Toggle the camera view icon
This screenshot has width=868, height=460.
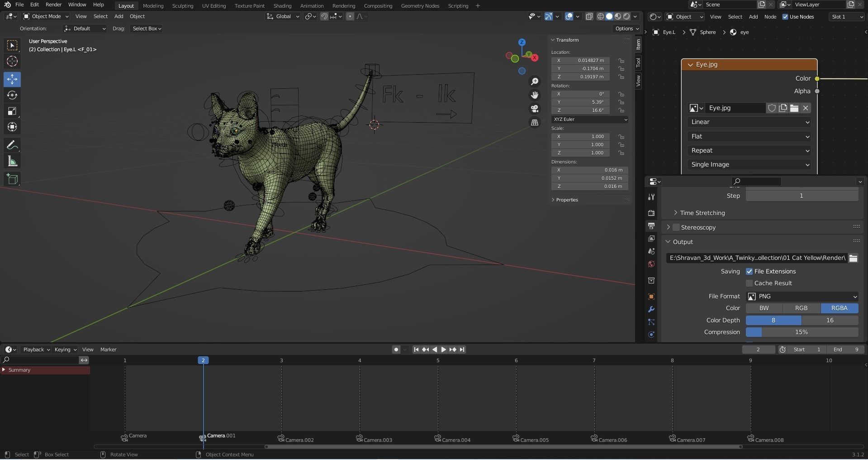[535, 109]
